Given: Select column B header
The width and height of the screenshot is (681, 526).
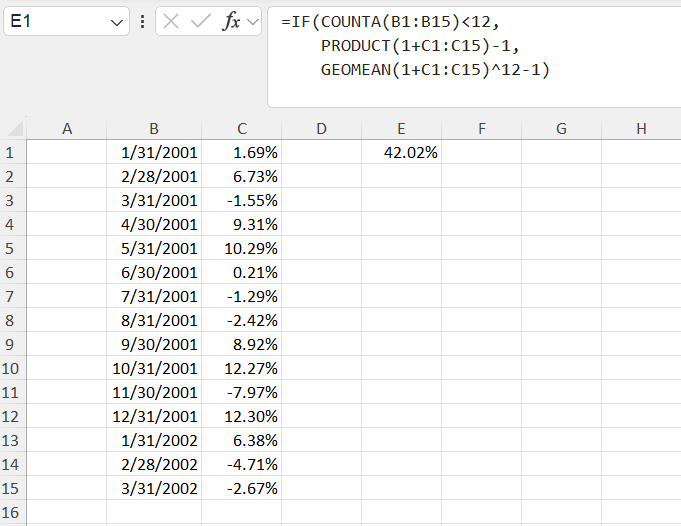Looking at the screenshot, I should [154, 128].
